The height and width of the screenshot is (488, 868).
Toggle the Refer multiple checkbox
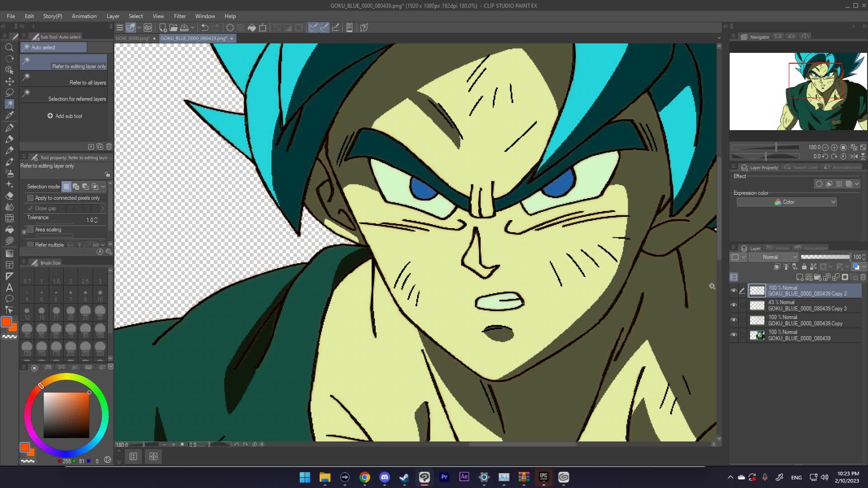(30, 244)
